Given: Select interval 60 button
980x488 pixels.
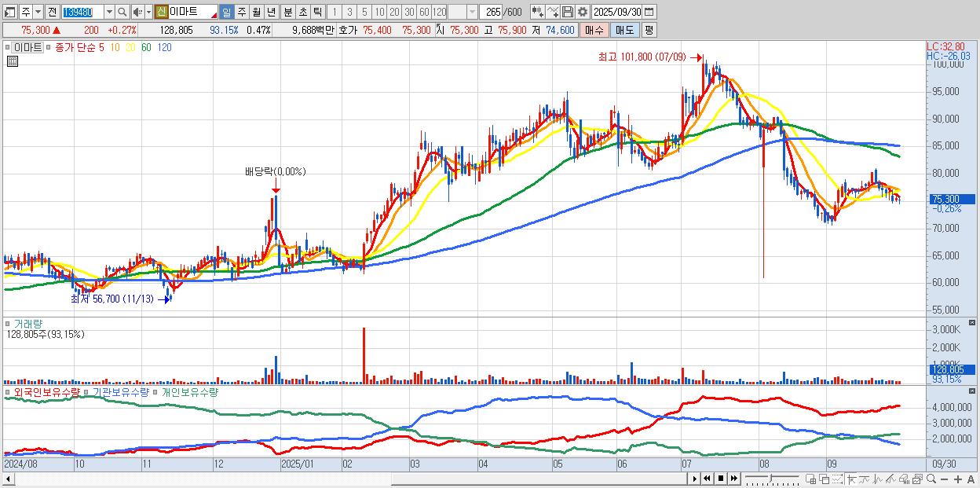Looking at the screenshot, I should point(424,12).
